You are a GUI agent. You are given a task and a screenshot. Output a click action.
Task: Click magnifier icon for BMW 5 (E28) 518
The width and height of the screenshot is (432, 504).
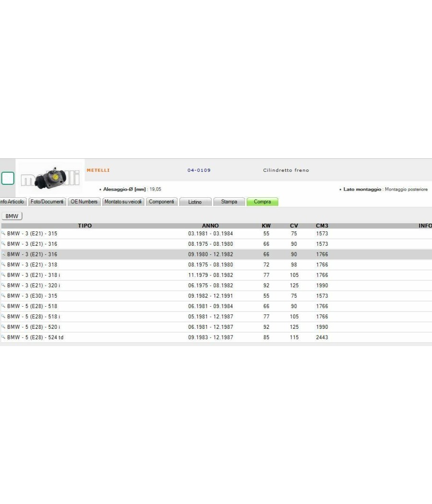[x=3, y=306]
